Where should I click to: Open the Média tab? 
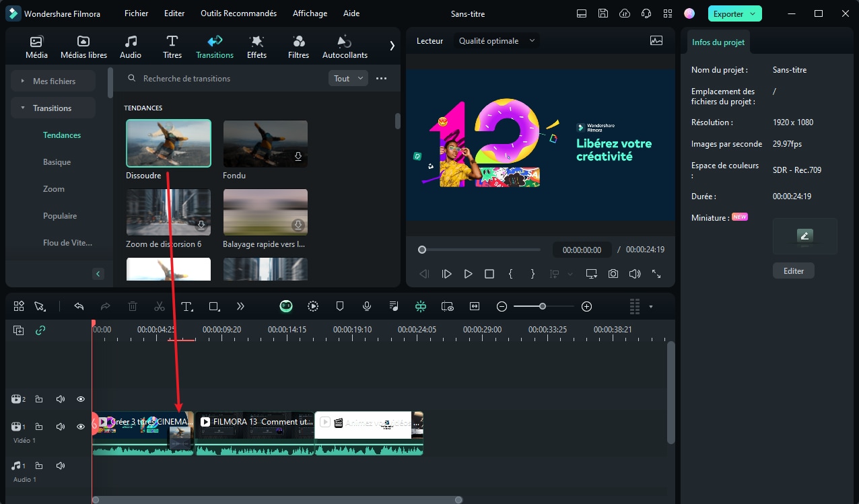36,47
